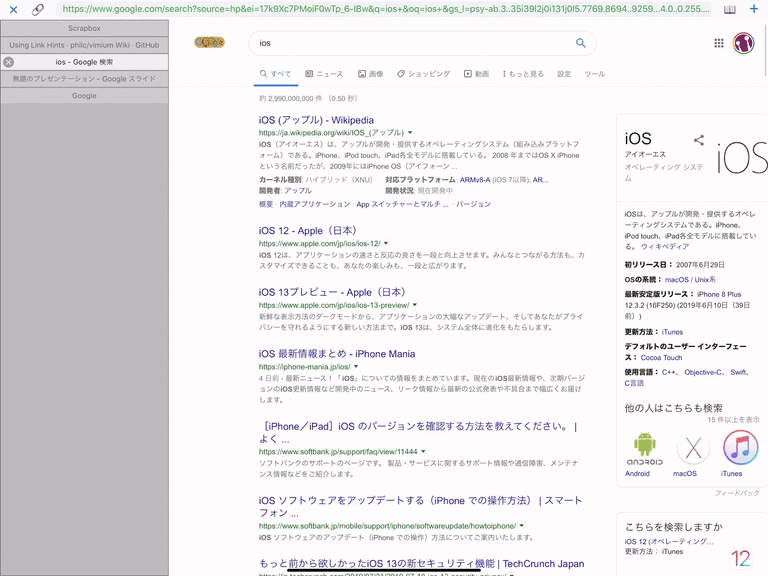Open 概要 sitelink under Wikipedia result
This screenshot has width=768, height=576.
tap(266, 204)
